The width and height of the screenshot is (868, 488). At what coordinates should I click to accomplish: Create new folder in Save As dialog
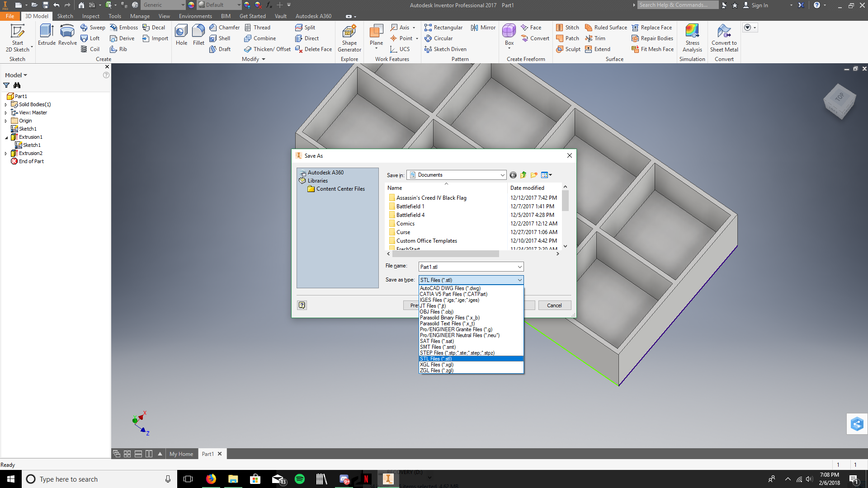534,175
